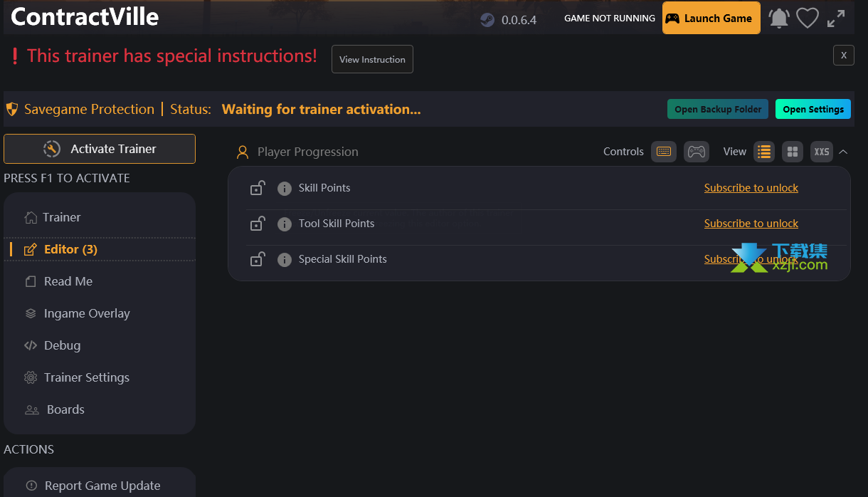Click the info icon beside Skill Points
Screen dimensions: 868x497
coord(285,189)
